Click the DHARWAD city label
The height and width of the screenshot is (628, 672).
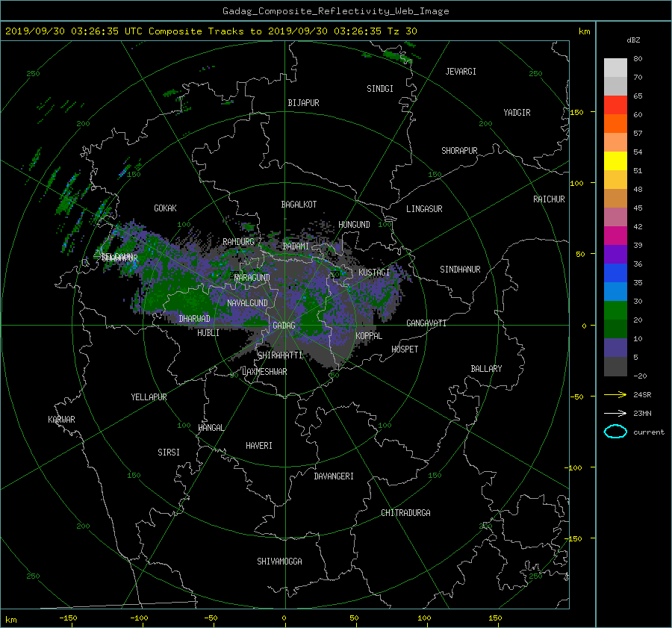point(194,319)
